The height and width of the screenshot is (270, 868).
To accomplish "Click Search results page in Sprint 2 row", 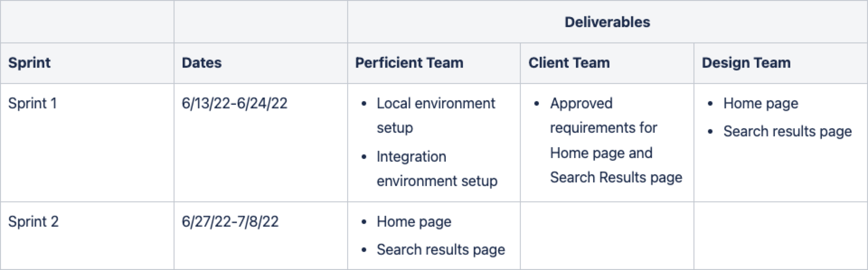I will (441, 250).
